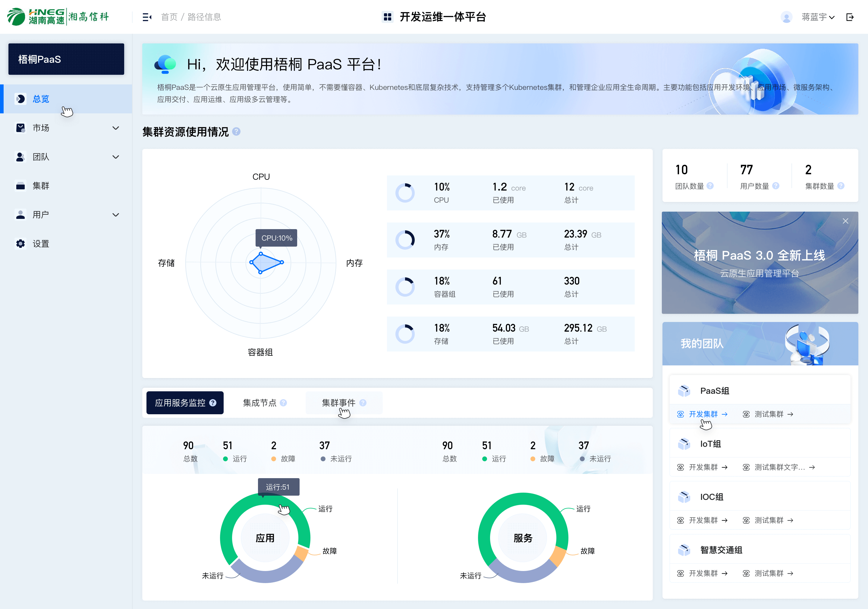Expand the 市场 sidebar menu
The width and height of the screenshot is (868, 609).
[116, 128]
